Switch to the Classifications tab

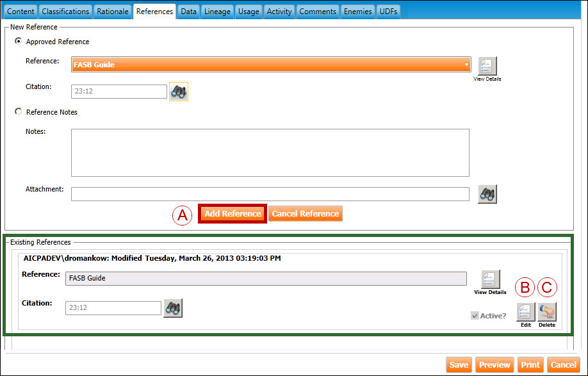[x=65, y=12]
